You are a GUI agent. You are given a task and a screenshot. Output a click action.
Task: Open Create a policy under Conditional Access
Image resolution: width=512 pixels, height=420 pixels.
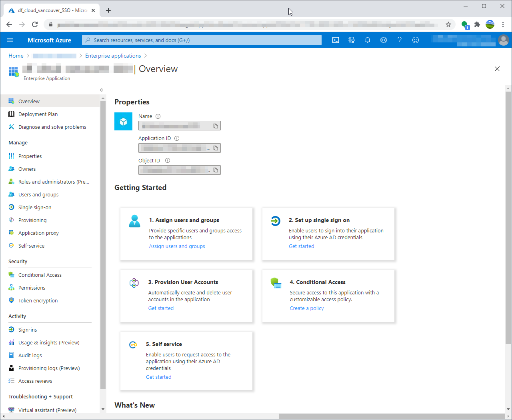coord(306,308)
